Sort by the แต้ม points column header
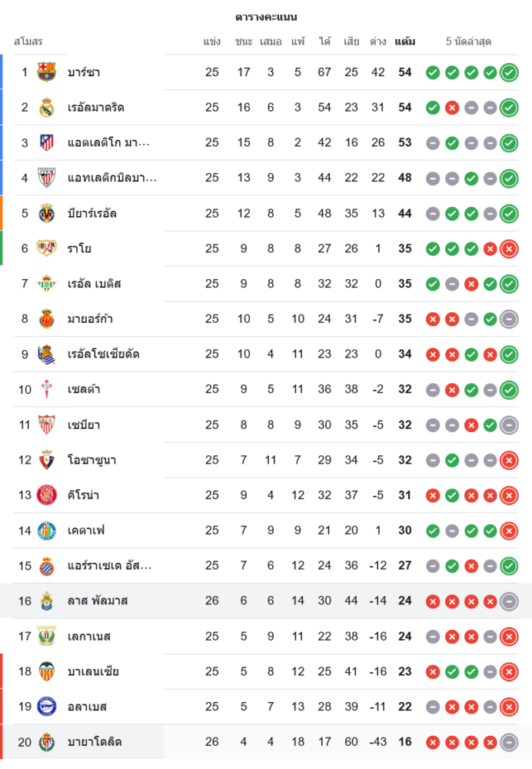 (405, 42)
